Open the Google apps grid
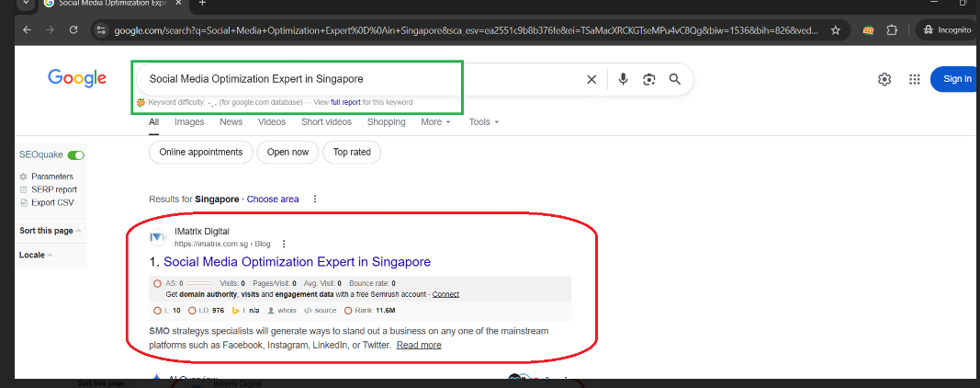Image resolution: width=980 pixels, height=388 pixels. pyautogui.click(x=914, y=79)
